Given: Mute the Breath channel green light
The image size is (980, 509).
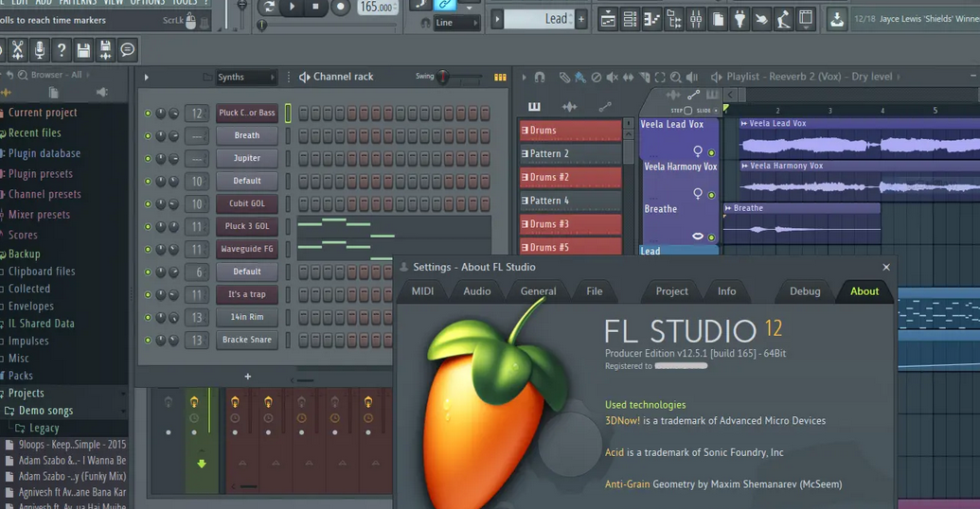Looking at the screenshot, I should (x=148, y=135).
